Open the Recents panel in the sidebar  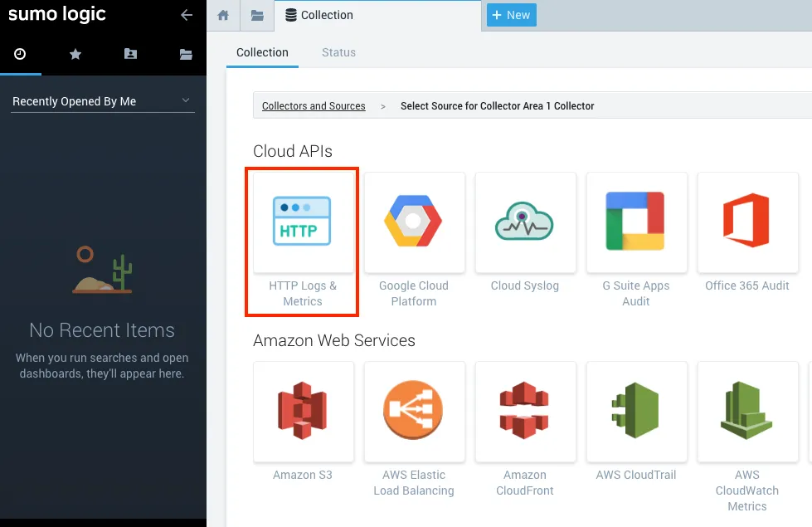pyautogui.click(x=20, y=54)
